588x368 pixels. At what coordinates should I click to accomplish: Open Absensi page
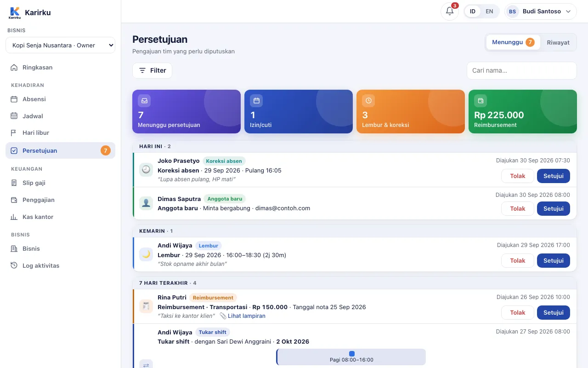(60, 99)
